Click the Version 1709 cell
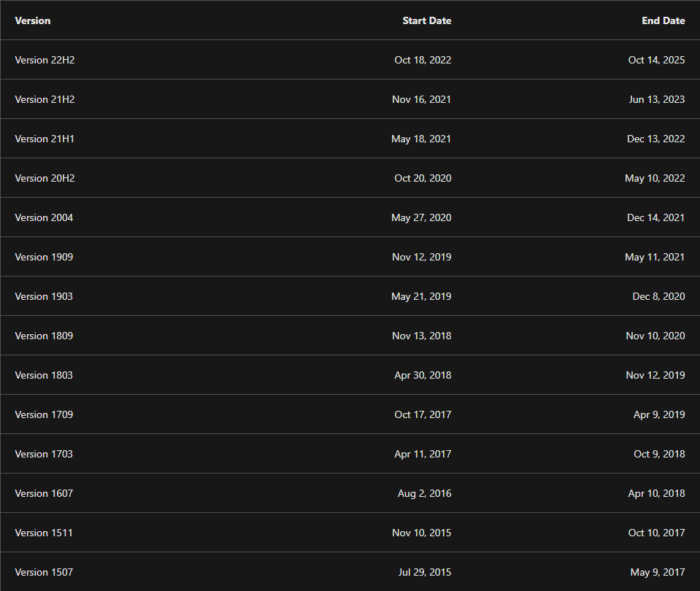The height and width of the screenshot is (591, 700). tap(44, 414)
